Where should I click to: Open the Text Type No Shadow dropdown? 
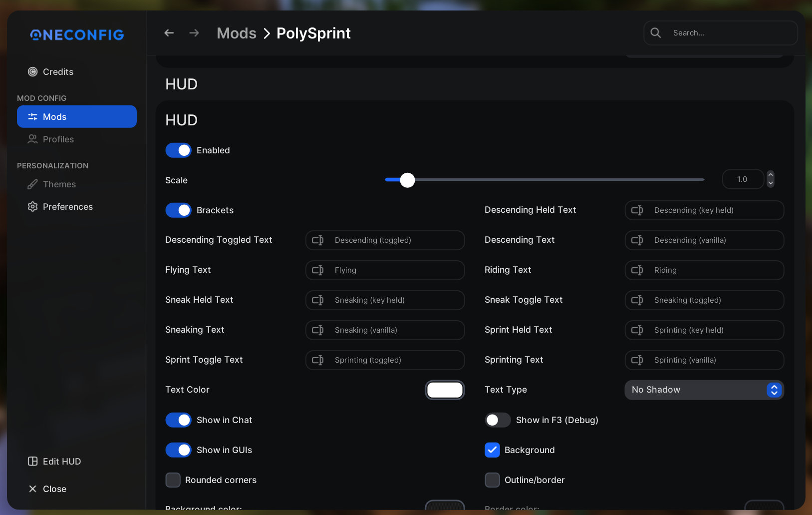click(x=704, y=390)
